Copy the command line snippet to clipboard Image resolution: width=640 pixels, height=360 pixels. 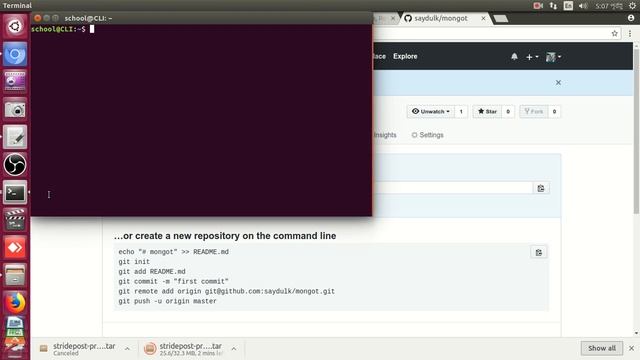point(539,253)
